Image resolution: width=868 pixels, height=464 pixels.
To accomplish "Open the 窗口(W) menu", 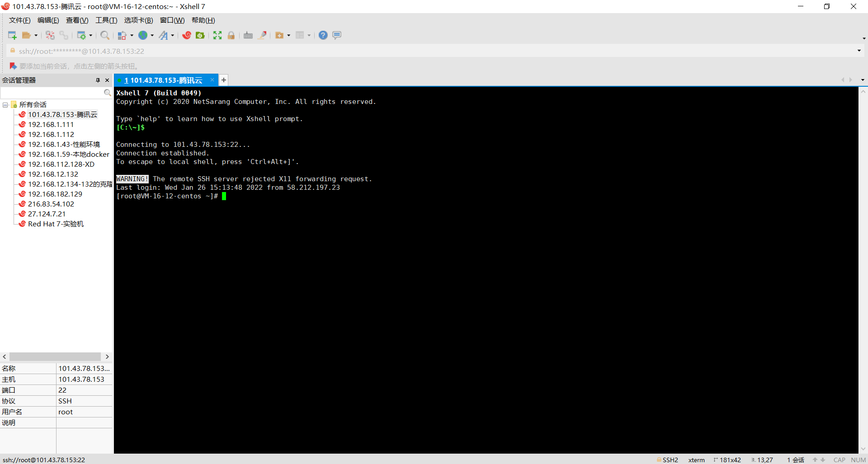I will pos(172,20).
